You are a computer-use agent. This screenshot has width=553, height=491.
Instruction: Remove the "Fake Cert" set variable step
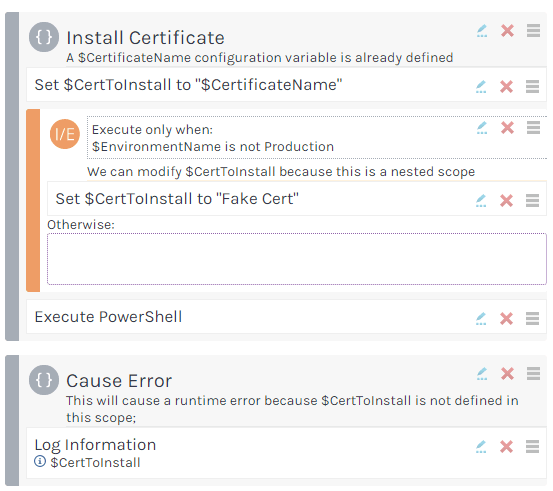[506, 201]
